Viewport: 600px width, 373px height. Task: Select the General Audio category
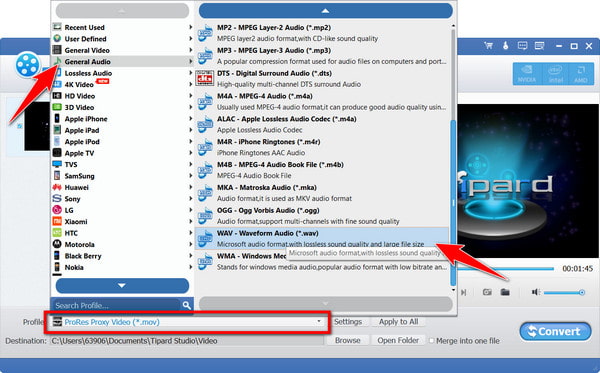(122, 61)
